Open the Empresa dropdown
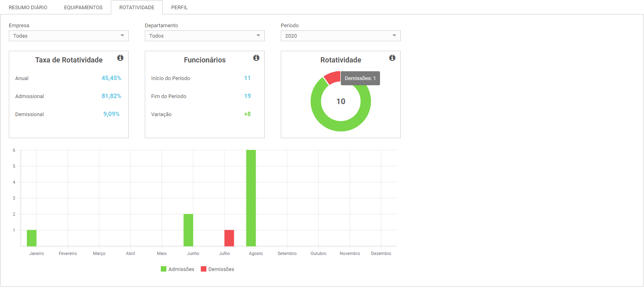This screenshot has width=644, height=287. pos(69,36)
